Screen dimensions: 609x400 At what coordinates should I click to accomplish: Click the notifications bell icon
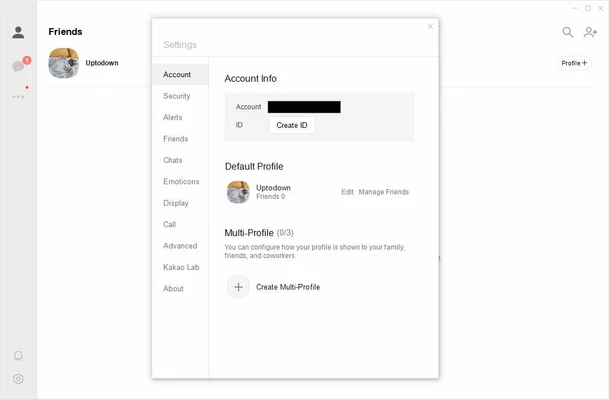pyautogui.click(x=18, y=356)
